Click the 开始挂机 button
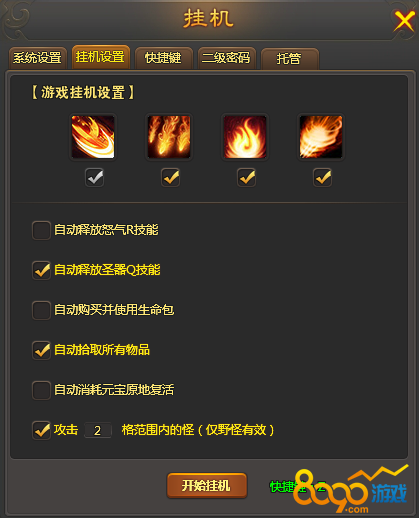The height and width of the screenshot is (518, 419). tap(207, 486)
